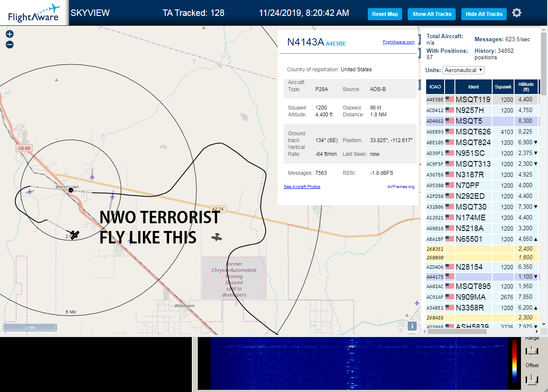Click purple plane icon near map's bottom-right edge

[417, 303]
